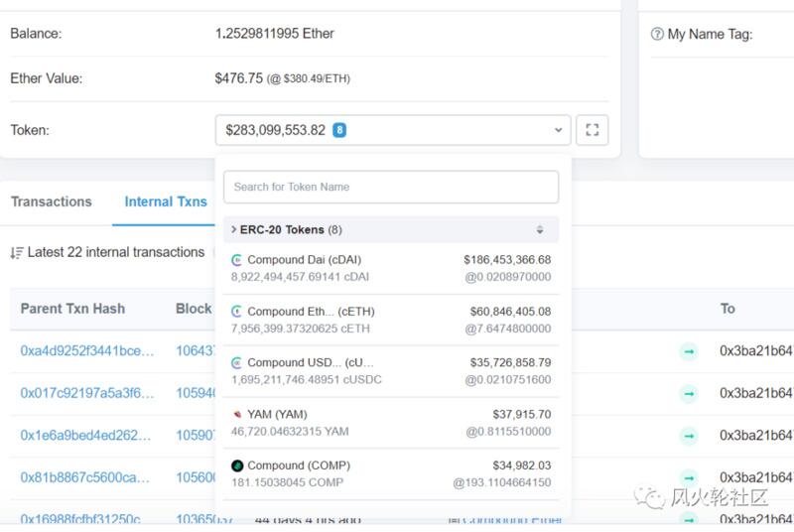
Task: Toggle the token balance dropdown $283,099,553.82
Action: pos(393,130)
